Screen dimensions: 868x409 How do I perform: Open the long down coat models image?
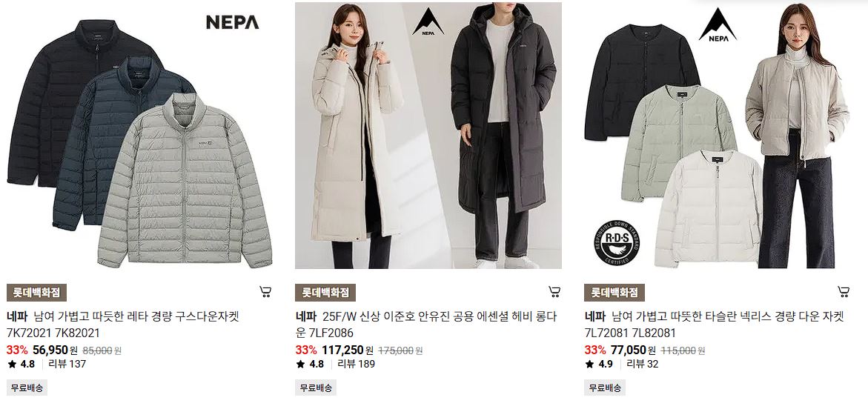(428, 136)
